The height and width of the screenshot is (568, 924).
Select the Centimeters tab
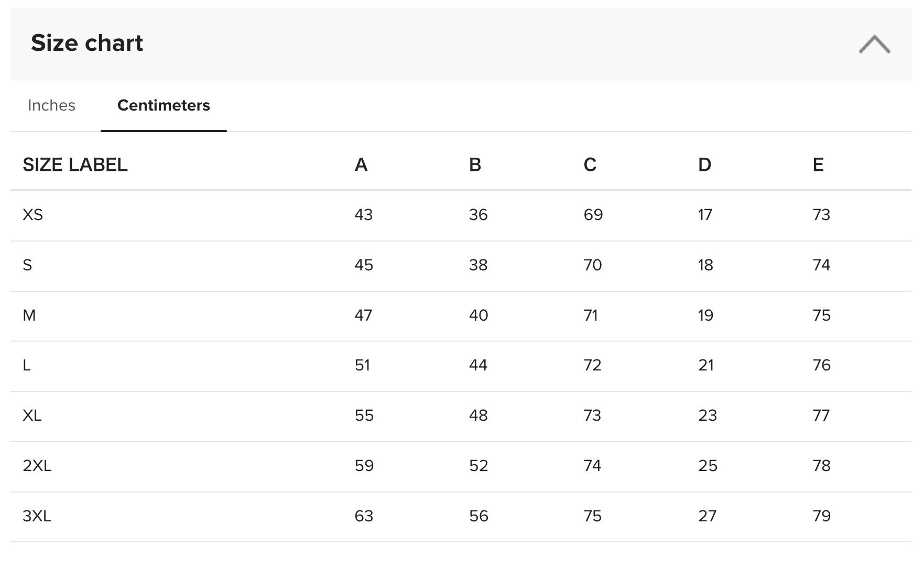164,105
